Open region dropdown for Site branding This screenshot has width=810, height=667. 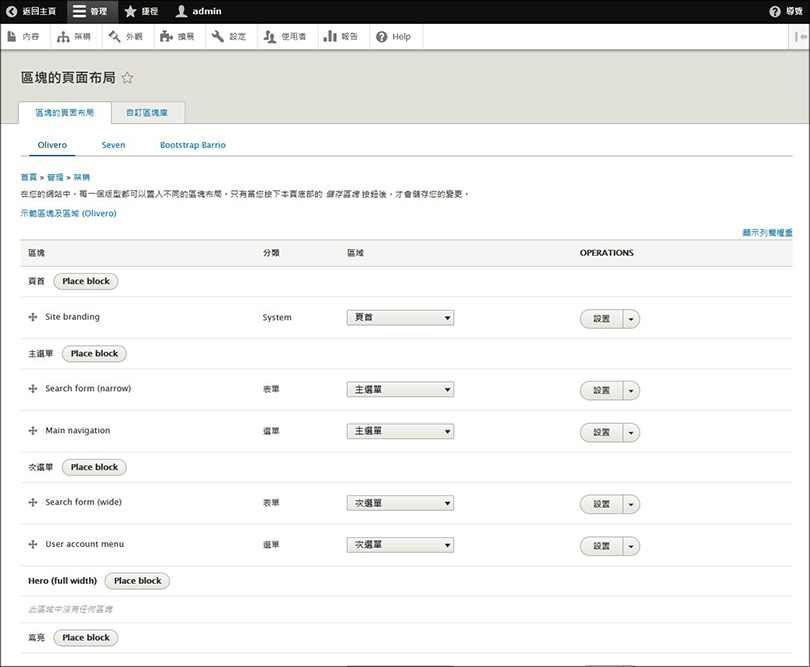pos(400,318)
